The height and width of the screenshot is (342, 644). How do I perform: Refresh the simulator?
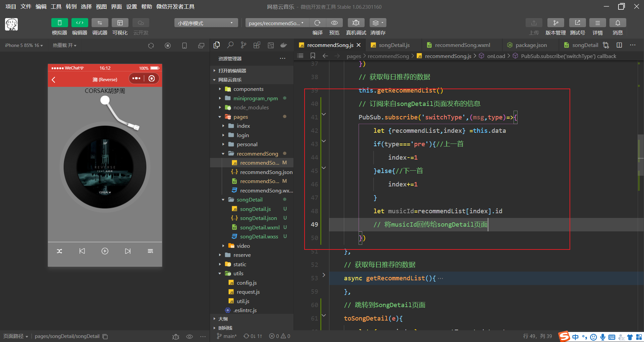(x=151, y=46)
